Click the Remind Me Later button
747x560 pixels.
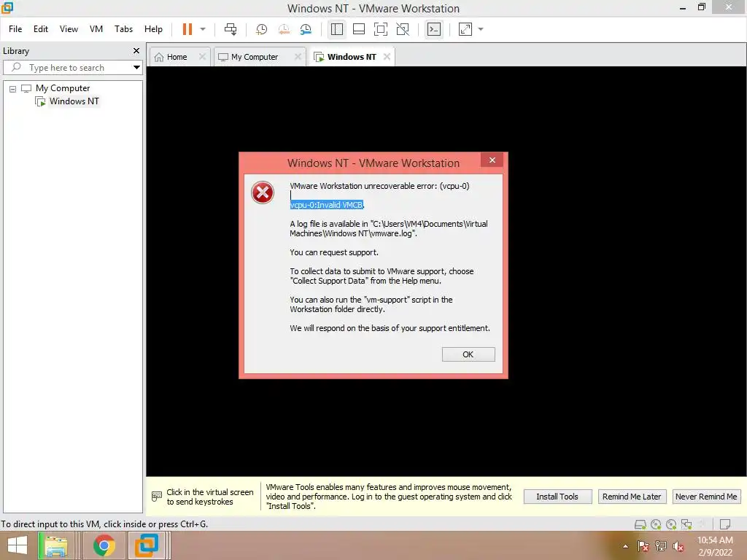(632, 497)
